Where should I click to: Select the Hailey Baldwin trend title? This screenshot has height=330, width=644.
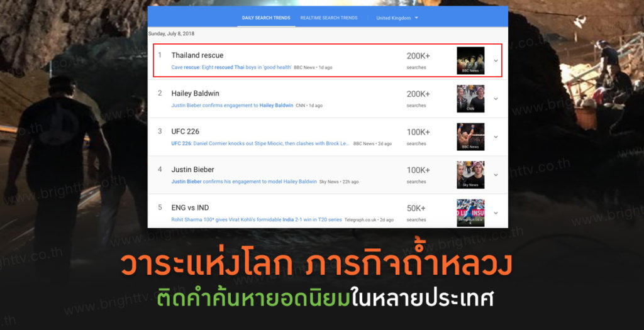[195, 94]
